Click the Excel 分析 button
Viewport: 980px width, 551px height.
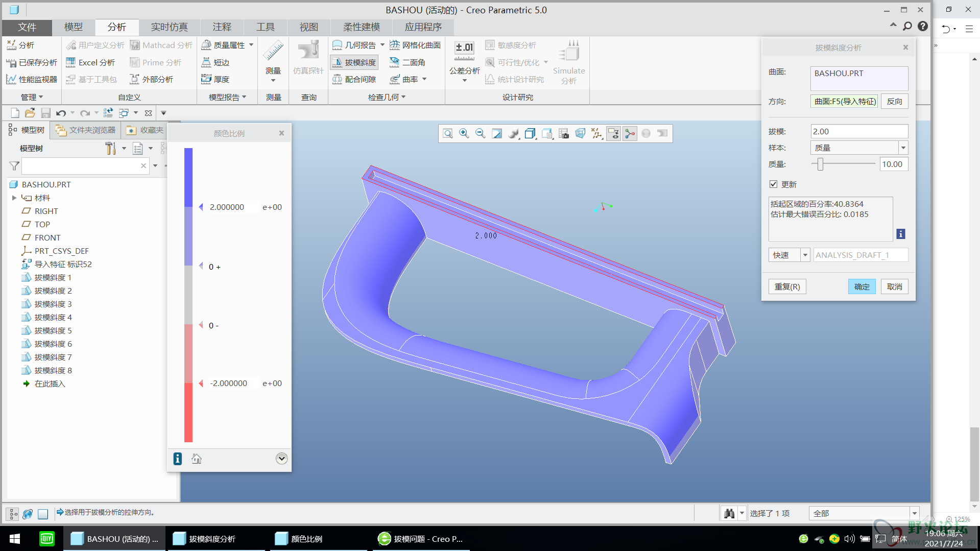point(90,62)
